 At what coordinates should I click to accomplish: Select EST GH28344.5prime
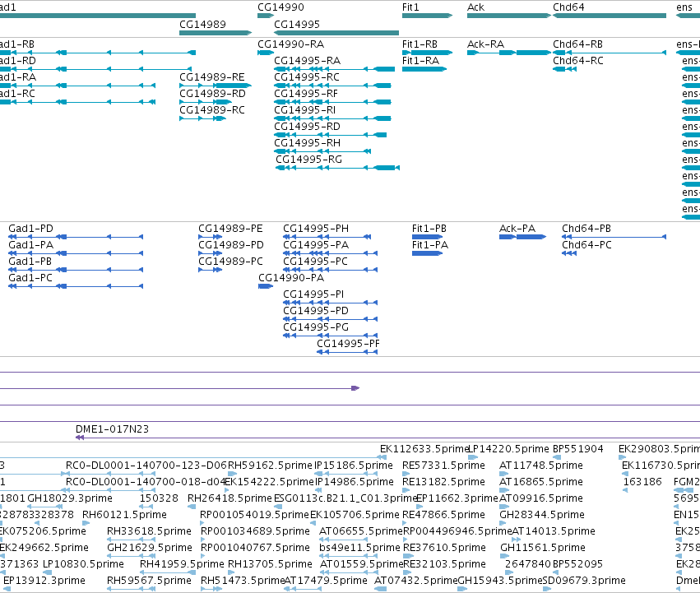542,515
